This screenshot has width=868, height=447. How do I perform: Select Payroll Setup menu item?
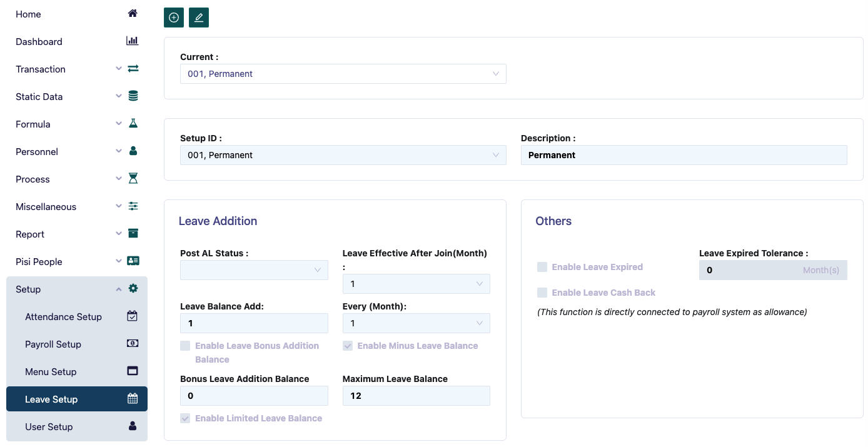[53, 344]
